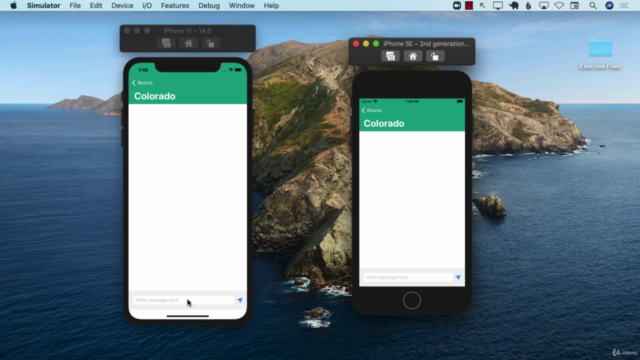Click the recorder icon in menu bar

coord(457,5)
